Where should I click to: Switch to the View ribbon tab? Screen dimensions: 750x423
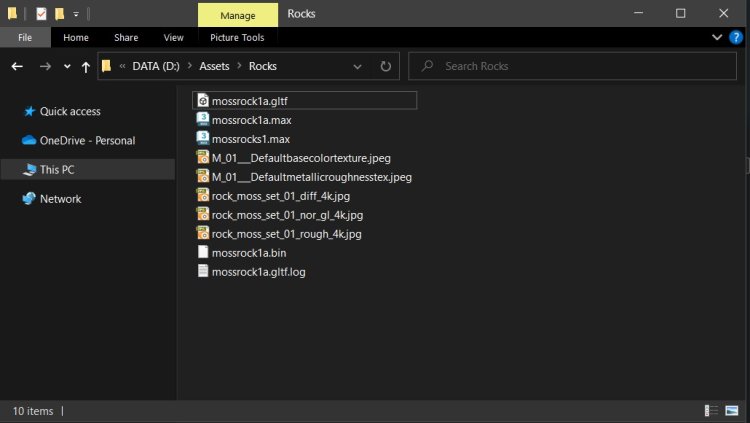coord(173,37)
